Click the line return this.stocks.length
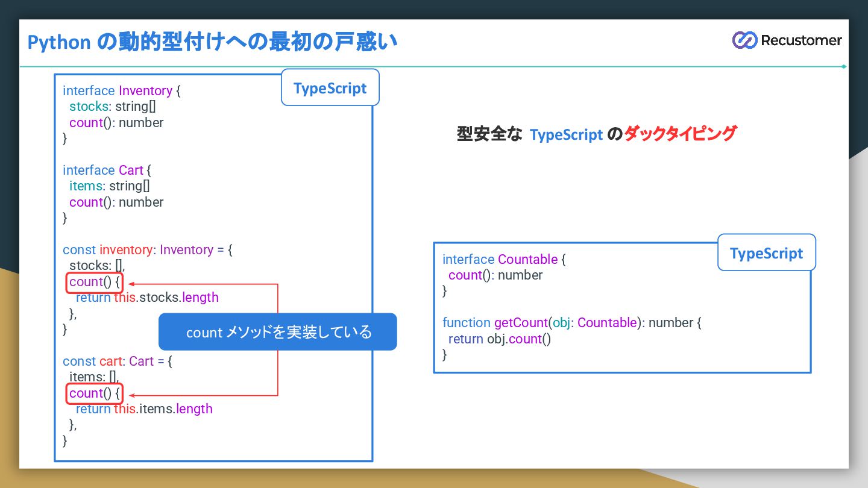 point(147,298)
